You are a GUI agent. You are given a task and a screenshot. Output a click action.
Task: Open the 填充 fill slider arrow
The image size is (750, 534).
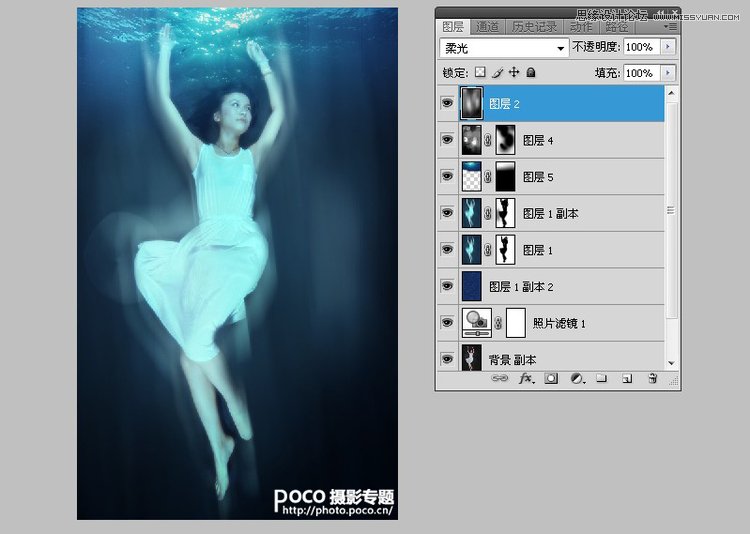tap(668, 73)
